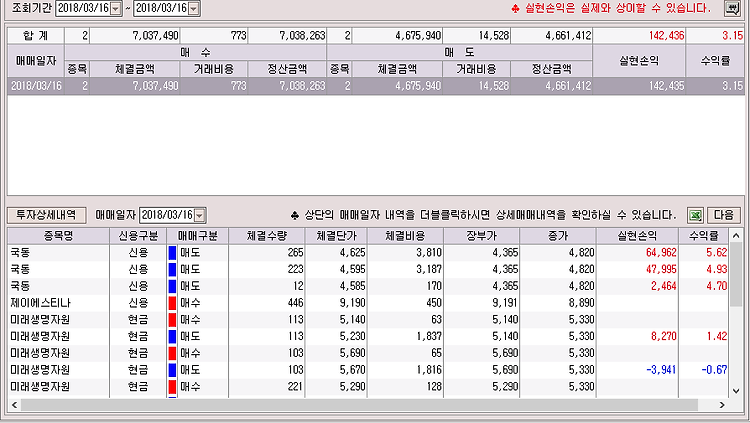Click the 투자상세내역 button
The height and width of the screenshot is (423, 750).
[46, 215]
